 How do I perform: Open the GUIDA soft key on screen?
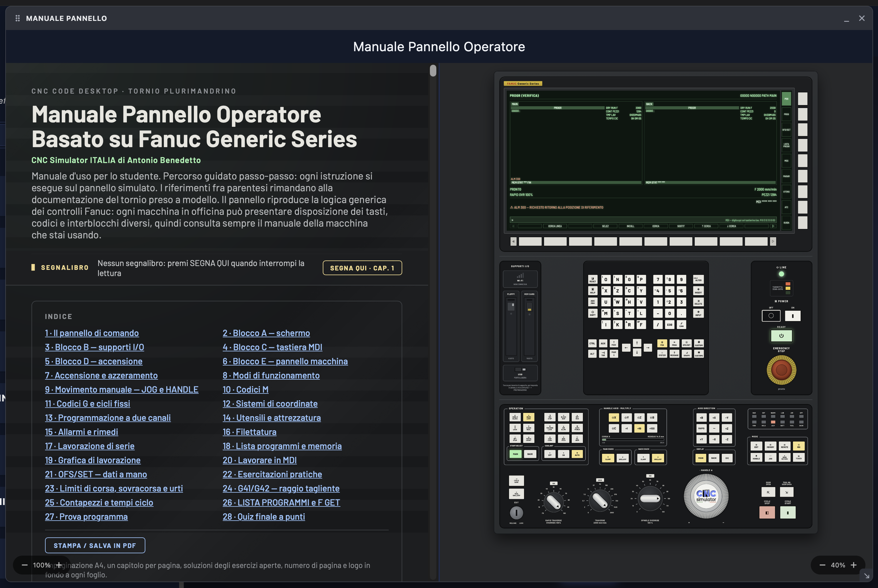(786, 223)
